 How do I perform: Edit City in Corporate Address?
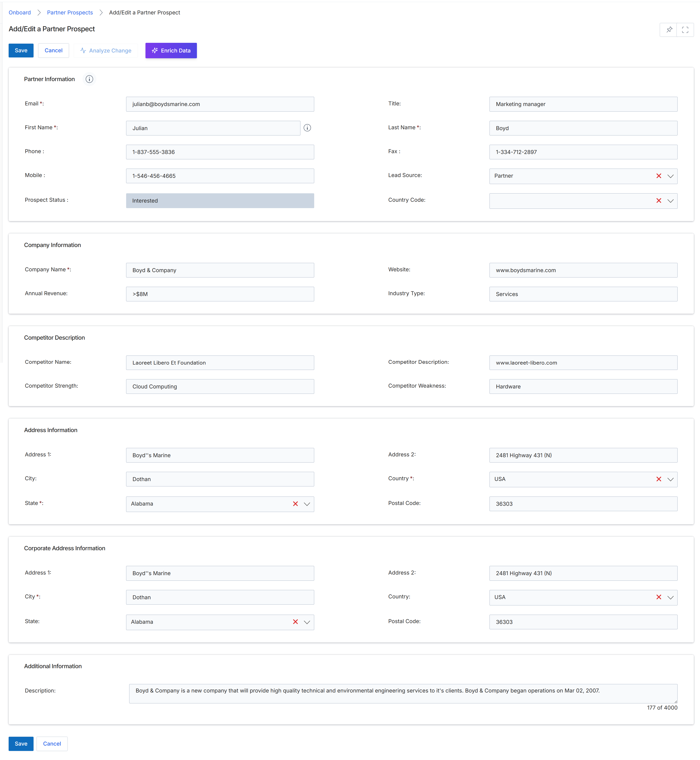click(x=220, y=597)
